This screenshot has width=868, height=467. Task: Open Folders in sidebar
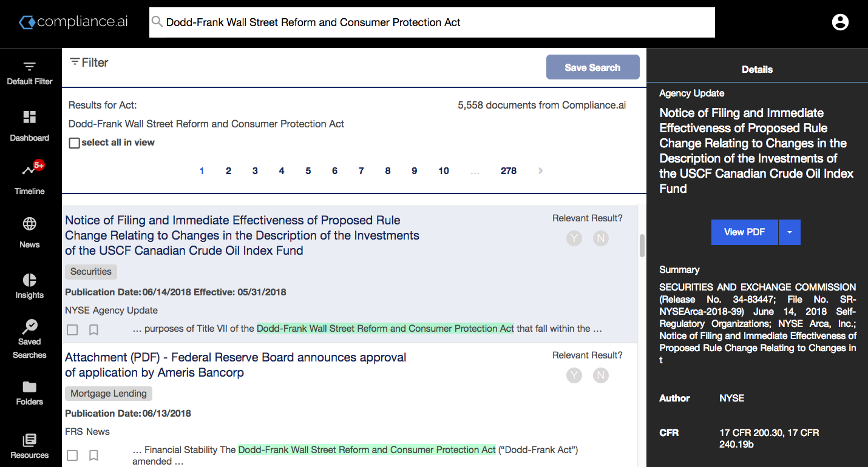[x=30, y=393]
